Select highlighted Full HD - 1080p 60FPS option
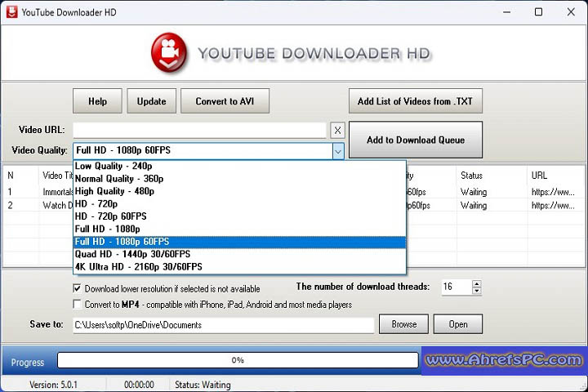The image size is (588, 392). (239, 242)
